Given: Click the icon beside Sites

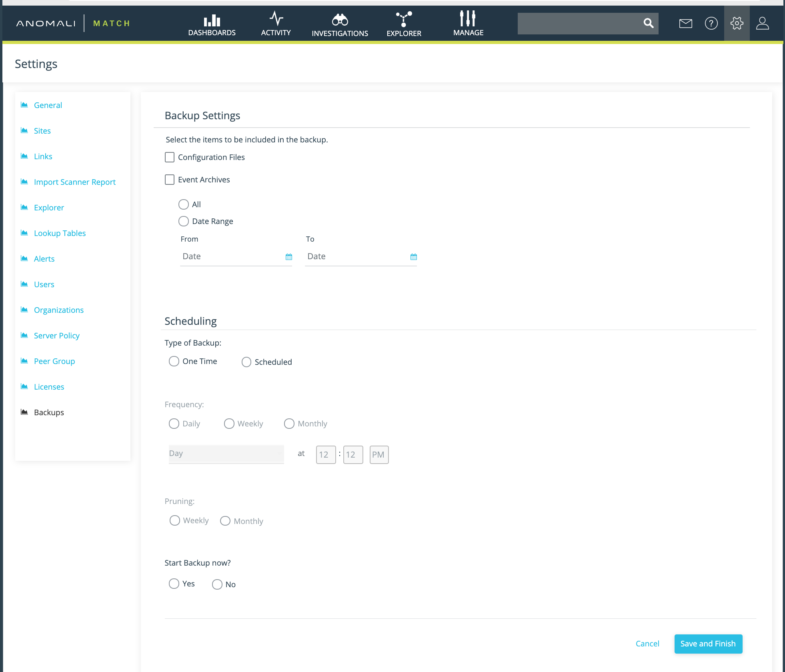Looking at the screenshot, I should click(24, 130).
